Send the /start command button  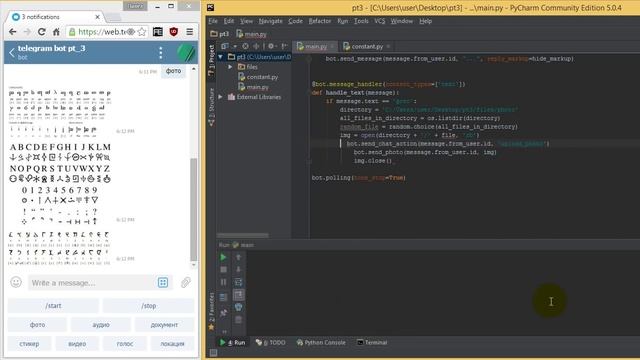53,306
